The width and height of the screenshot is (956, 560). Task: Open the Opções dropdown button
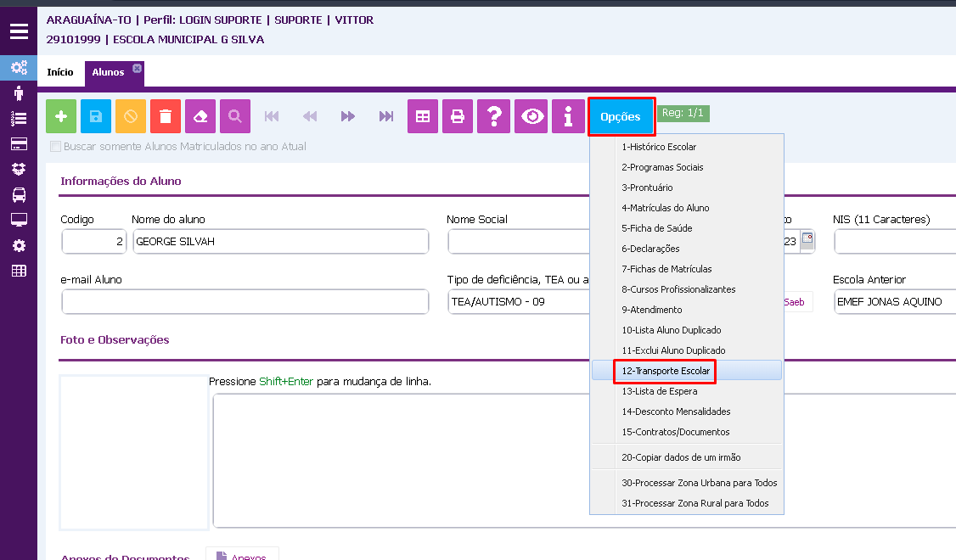pyautogui.click(x=621, y=116)
